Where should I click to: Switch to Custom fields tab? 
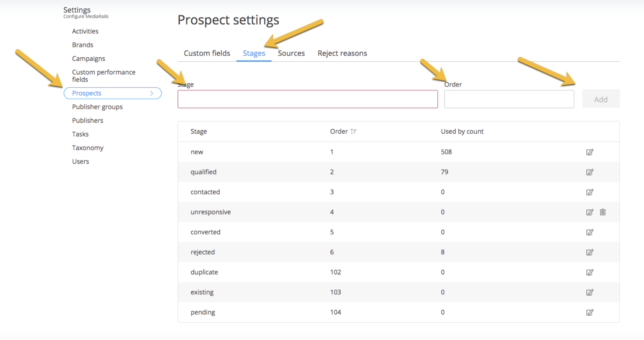[207, 53]
